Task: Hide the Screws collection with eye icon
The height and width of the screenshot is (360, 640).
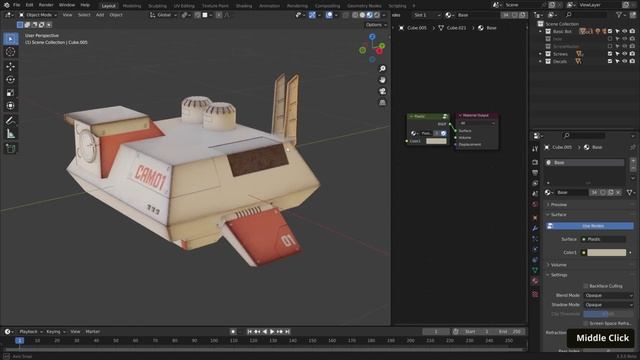Action: pos(624,53)
